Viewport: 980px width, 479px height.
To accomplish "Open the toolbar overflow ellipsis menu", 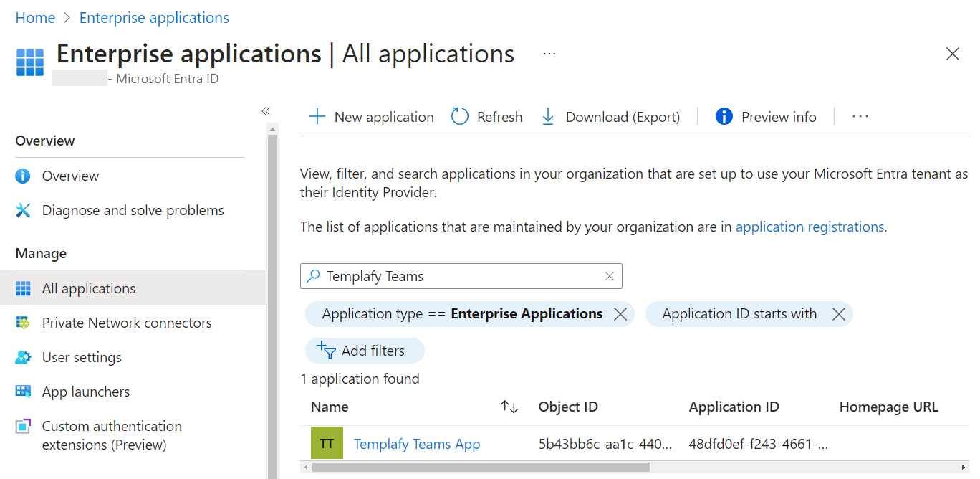I will tap(860, 116).
